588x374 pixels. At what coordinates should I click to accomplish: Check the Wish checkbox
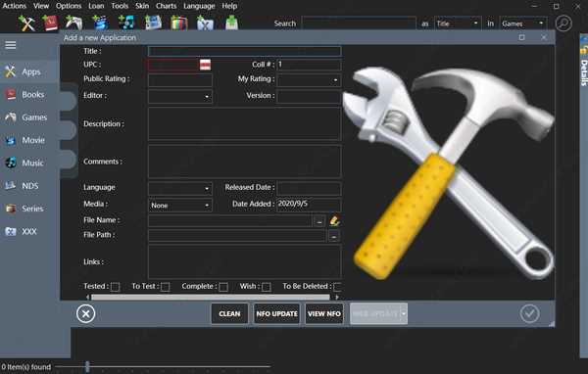[x=267, y=287]
